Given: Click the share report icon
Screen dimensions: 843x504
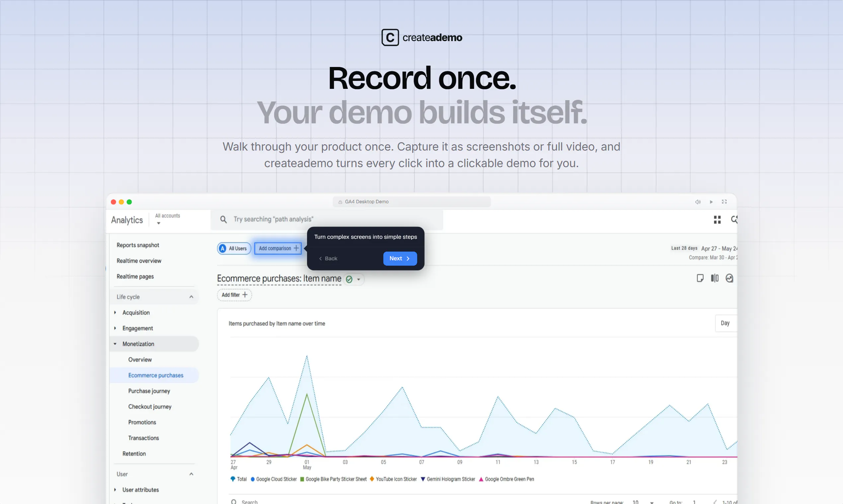Looking at the screenshot, I should point(700,278).
